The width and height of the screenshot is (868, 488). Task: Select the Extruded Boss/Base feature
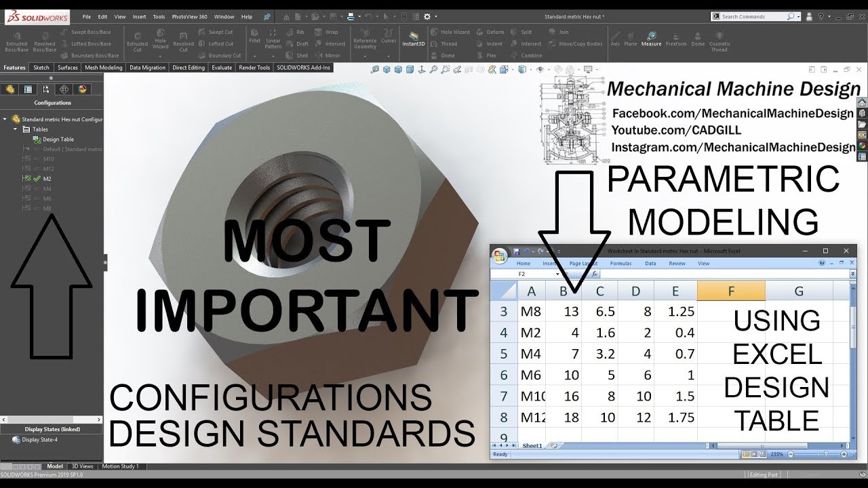click(17, 41)
